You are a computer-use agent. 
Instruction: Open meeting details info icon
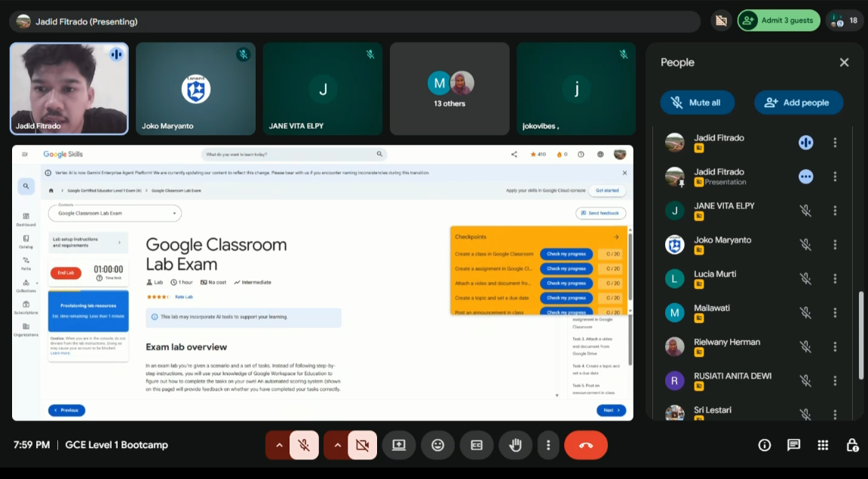click(x=765, y=445)
